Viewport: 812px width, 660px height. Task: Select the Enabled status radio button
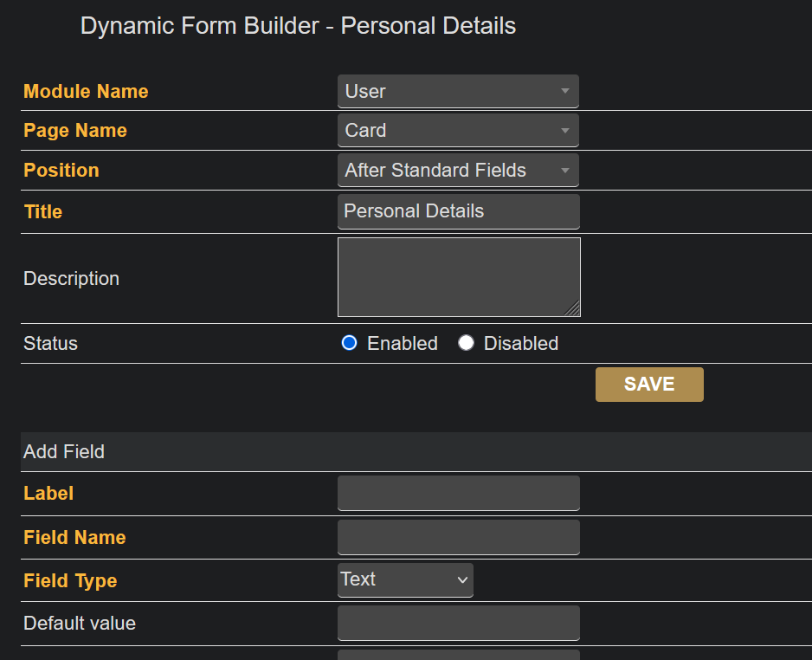click(x=350, y=343)
